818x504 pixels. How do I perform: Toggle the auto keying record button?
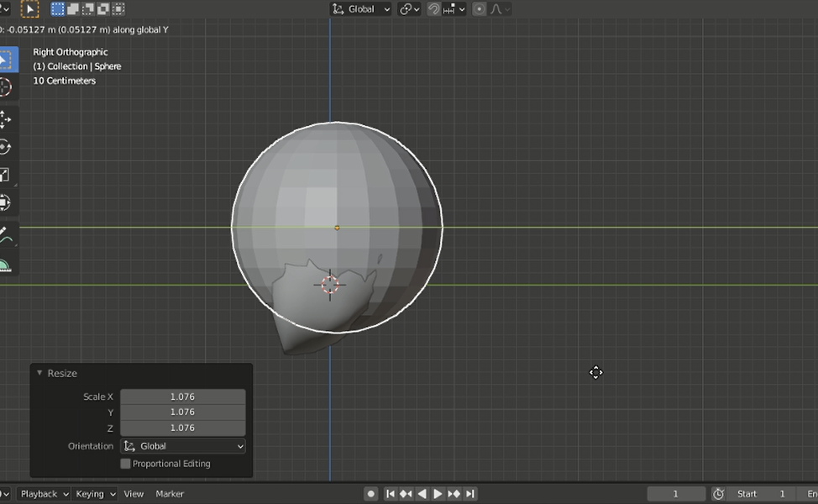click(371, 494)
